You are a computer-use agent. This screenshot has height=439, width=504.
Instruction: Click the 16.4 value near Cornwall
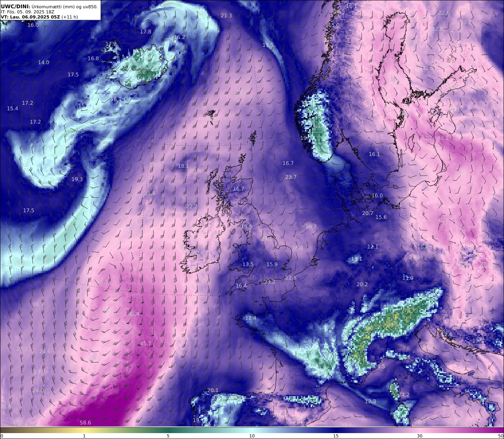tap(241, 285)
